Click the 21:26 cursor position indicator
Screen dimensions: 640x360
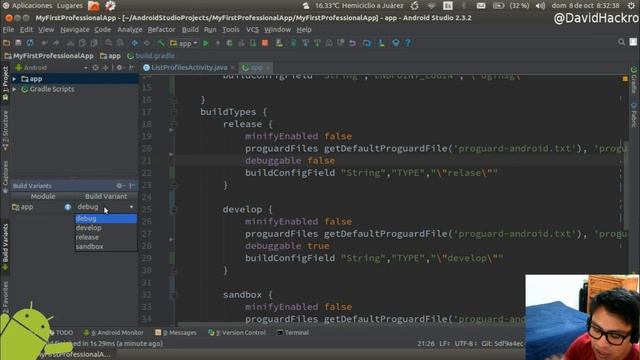(x=425, y=344)
